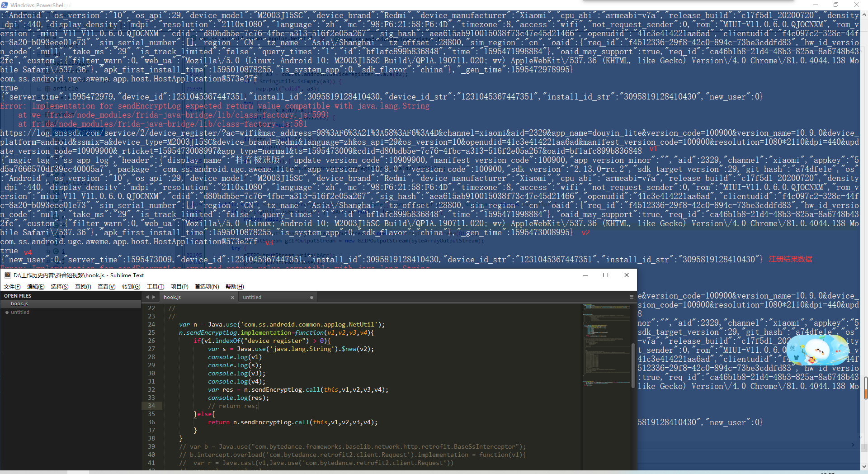Click the next-tab right arrow in Sublime
The height and width of the screenshot is (474, 868).
pos(154,297)
